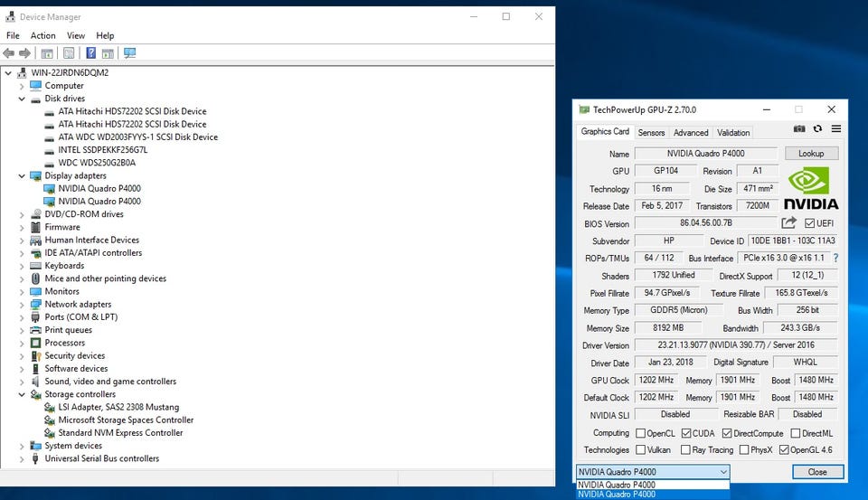Open the View menu
Viewport: 868px width, 500px height.
(76, 35)
